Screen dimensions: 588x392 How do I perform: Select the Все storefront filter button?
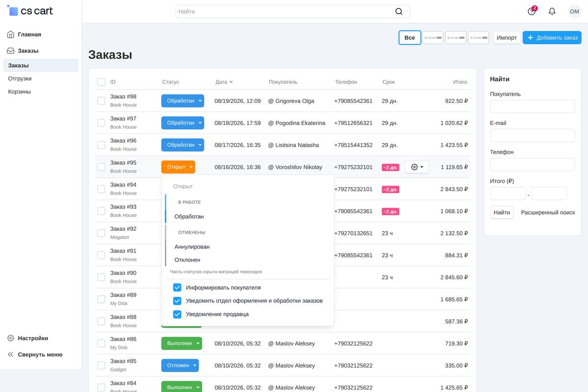[410, 38]
